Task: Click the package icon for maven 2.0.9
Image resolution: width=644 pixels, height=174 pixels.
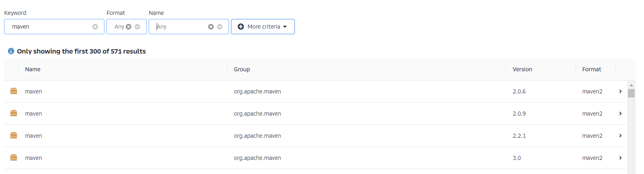Action: [x=14, y=114]
